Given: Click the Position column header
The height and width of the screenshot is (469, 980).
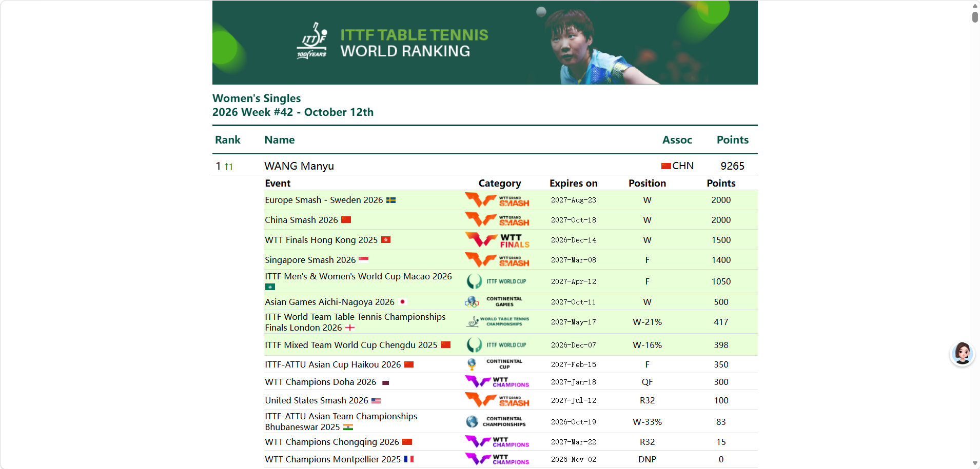Looking at the screenshot, I should coord(648,183).
